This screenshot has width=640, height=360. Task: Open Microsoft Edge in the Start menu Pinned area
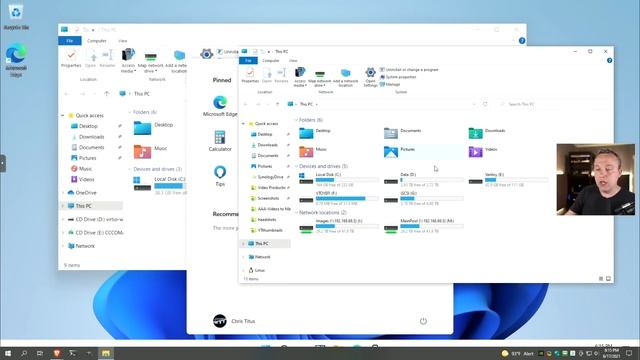pos(220,107)
